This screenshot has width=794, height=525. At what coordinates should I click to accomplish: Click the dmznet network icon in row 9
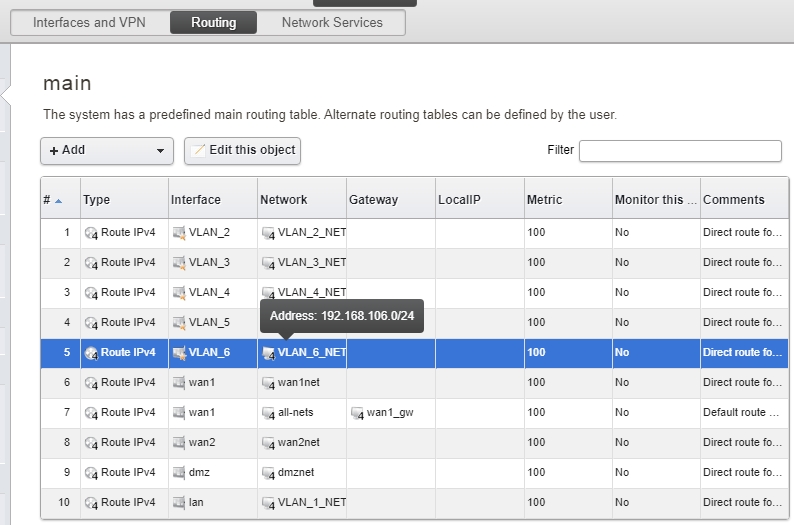268,473
